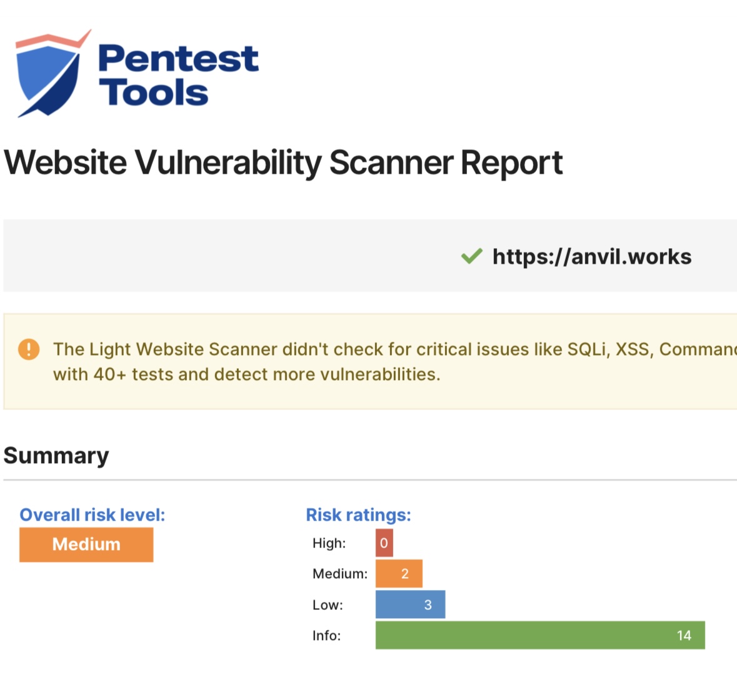
Task: Select the blue Low risk bar showing 3
Action: coord(410,604)
